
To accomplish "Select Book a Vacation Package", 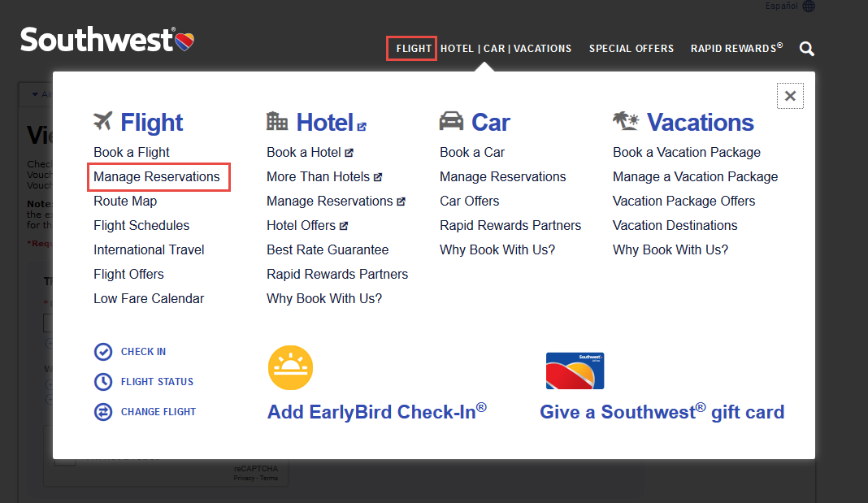I will coord(687,152).
